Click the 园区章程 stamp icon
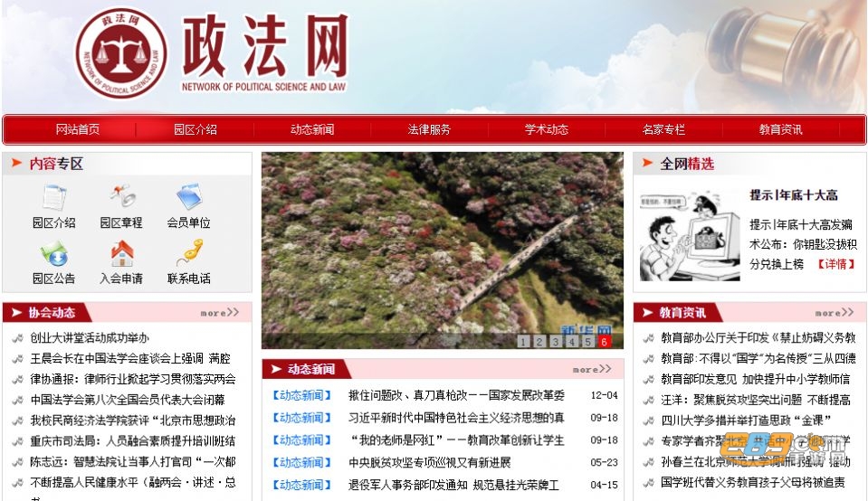Image resolution: width=868 pixels, height=501 pixels. point(121,197)
